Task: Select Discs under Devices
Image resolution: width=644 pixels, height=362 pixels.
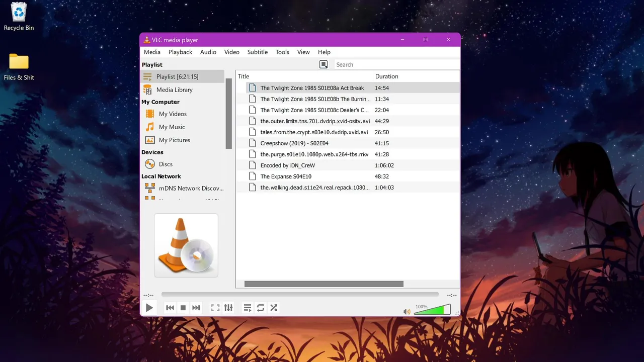Action: (183, 164)
